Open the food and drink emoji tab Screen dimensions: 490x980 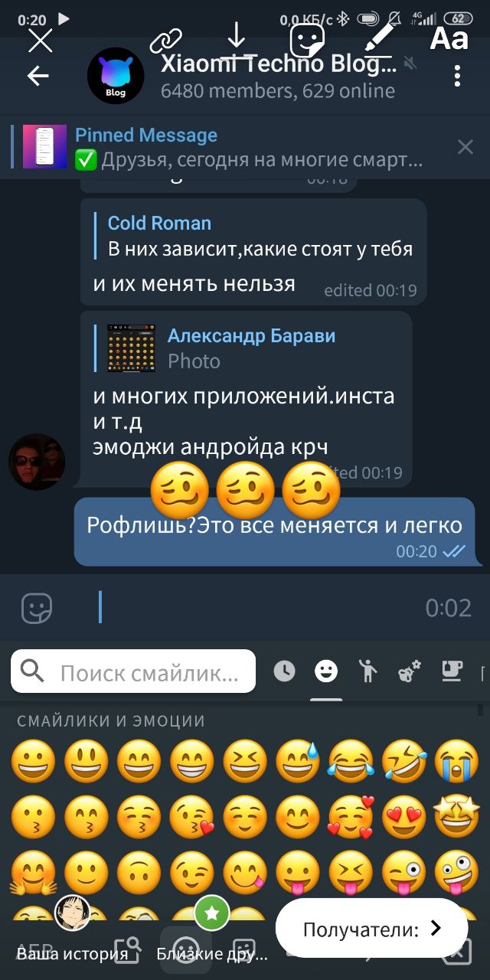pos(452,671)
